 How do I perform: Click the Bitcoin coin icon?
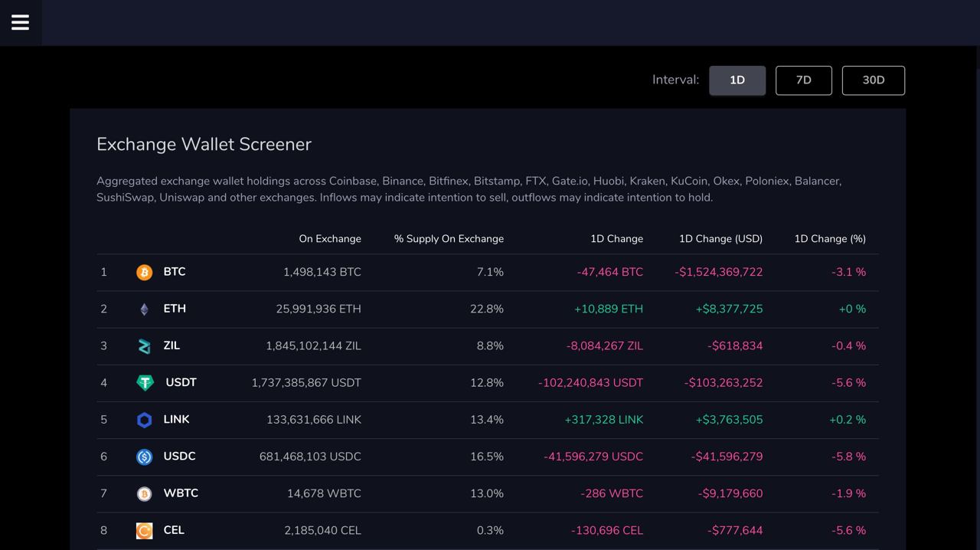pos(144,273)
